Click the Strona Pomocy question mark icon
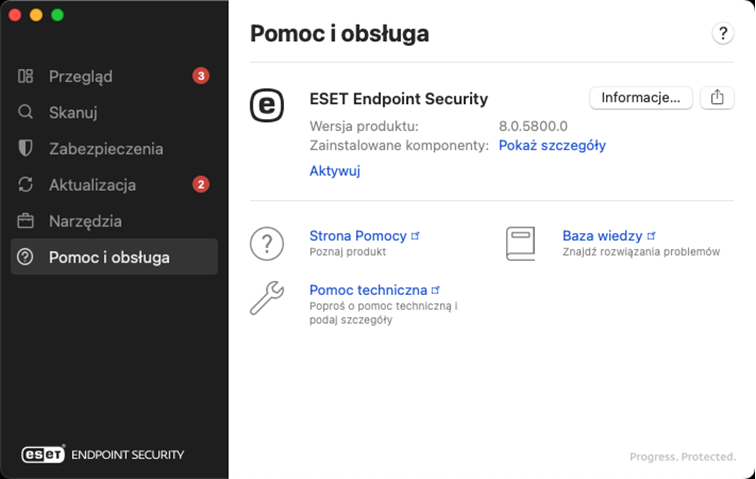The height and width of the screenshot is (479, 756). 266,243
